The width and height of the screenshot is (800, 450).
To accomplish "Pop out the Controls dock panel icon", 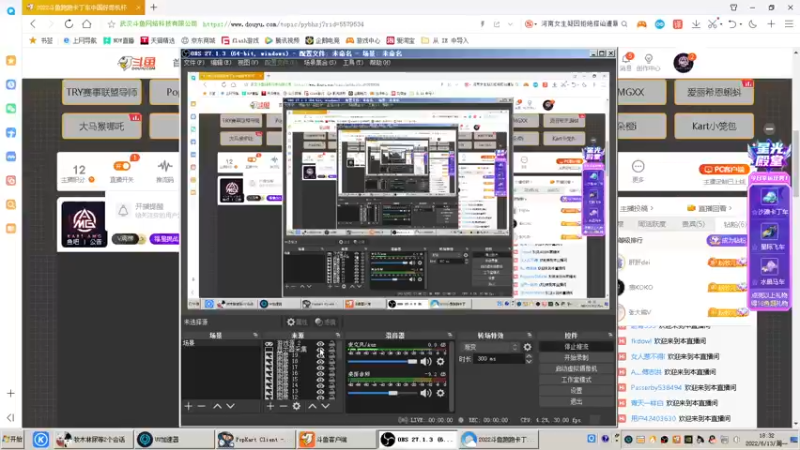I will coord(610,335).
